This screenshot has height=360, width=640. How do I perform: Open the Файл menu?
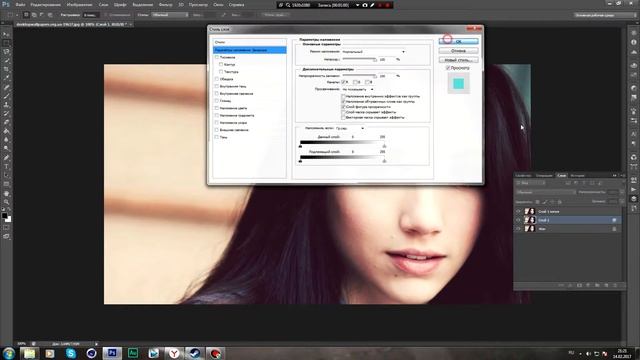pyautogui.click(x=20, y=5)
